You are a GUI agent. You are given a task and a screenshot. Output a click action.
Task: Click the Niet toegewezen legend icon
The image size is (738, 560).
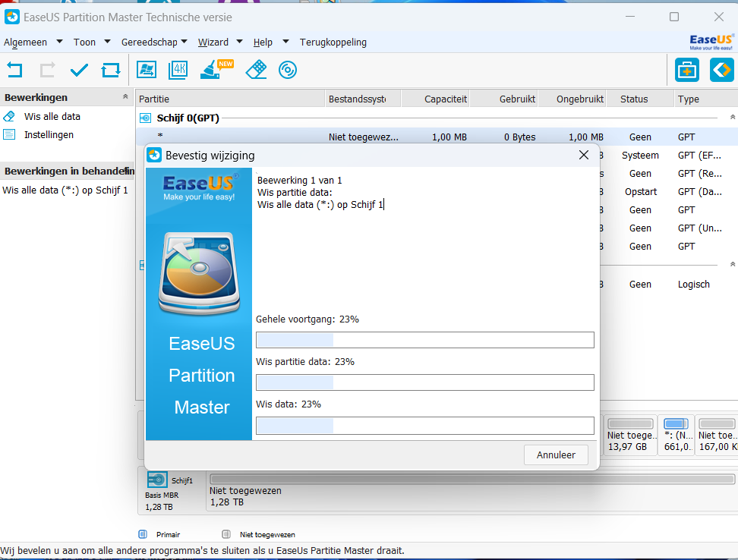[226, 534]
